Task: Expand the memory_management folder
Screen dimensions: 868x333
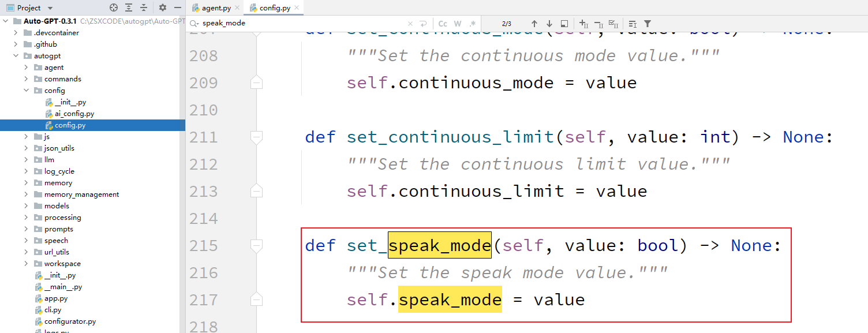Action: click(x=26, y=194)
